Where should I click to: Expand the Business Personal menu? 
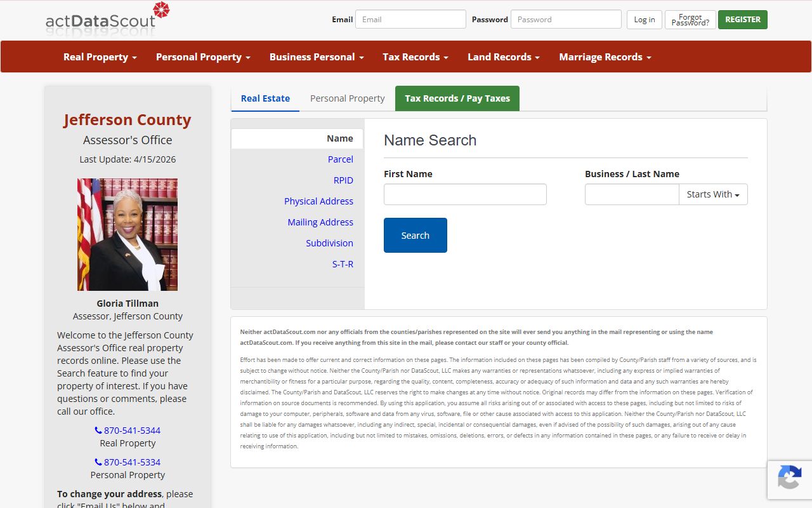coord(317,57)
